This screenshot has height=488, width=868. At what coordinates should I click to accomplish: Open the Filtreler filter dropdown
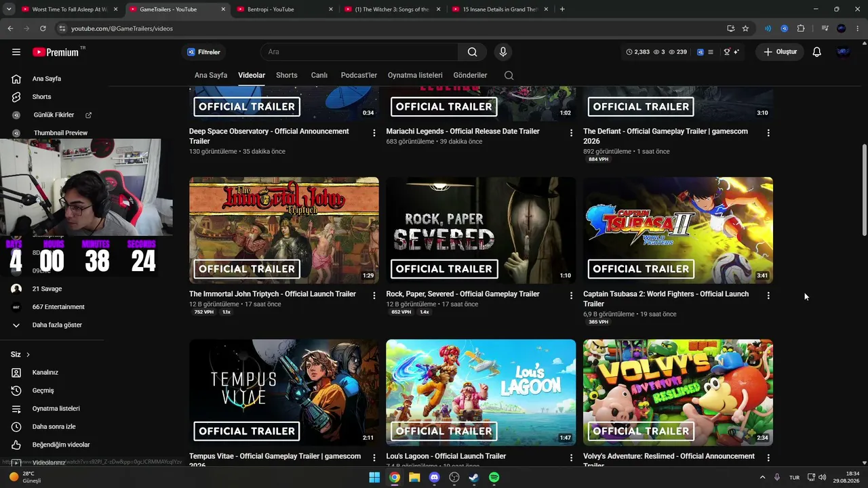pyautogui.click(x=204, y=52)
